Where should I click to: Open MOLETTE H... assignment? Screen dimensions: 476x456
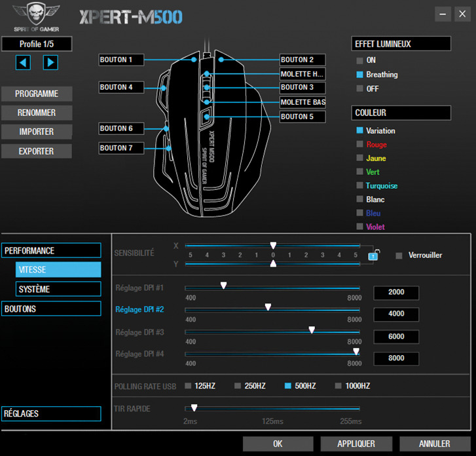point(302,74)
